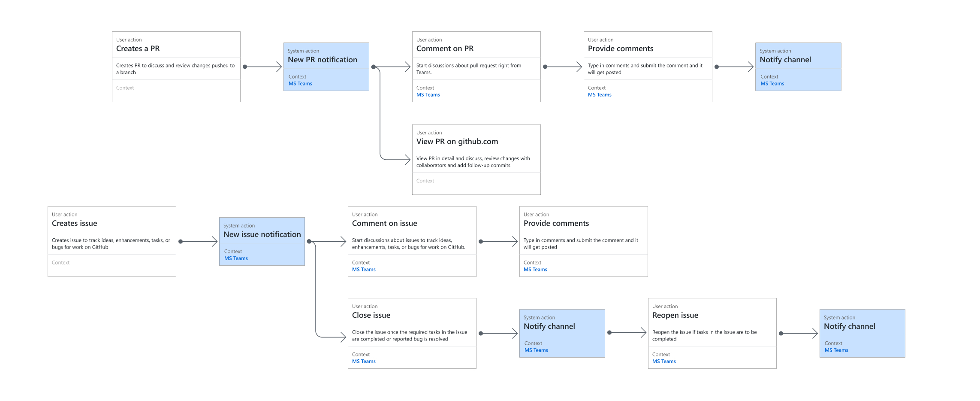Viewport: 980px width, 401px height.
Task: Select the Comment on issue card
Action: pyautogui.click(x=412, y=241)
